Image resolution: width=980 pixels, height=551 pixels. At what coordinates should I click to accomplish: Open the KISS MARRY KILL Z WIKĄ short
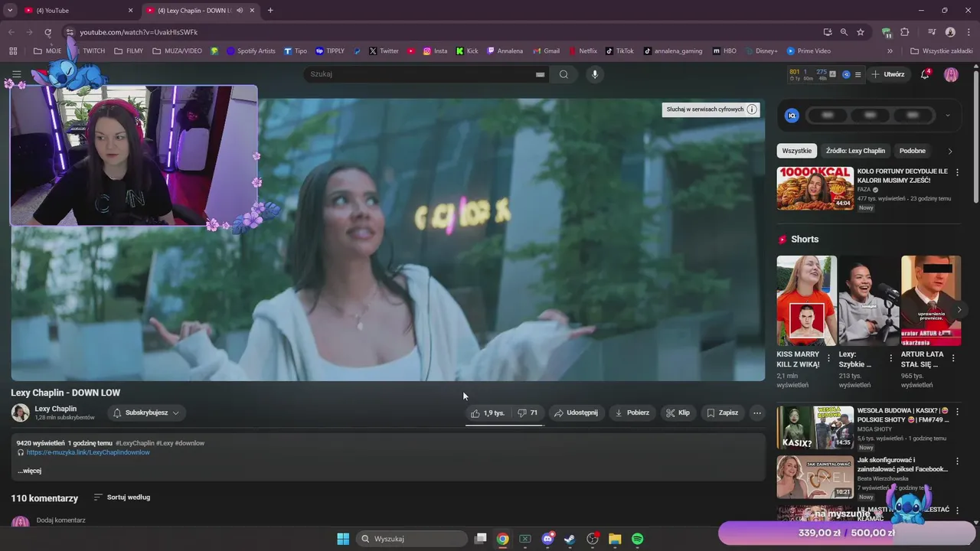point(807,301)
